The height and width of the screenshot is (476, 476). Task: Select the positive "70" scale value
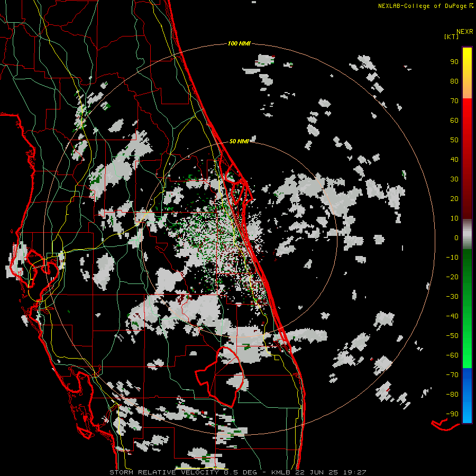tap(454, 101)
